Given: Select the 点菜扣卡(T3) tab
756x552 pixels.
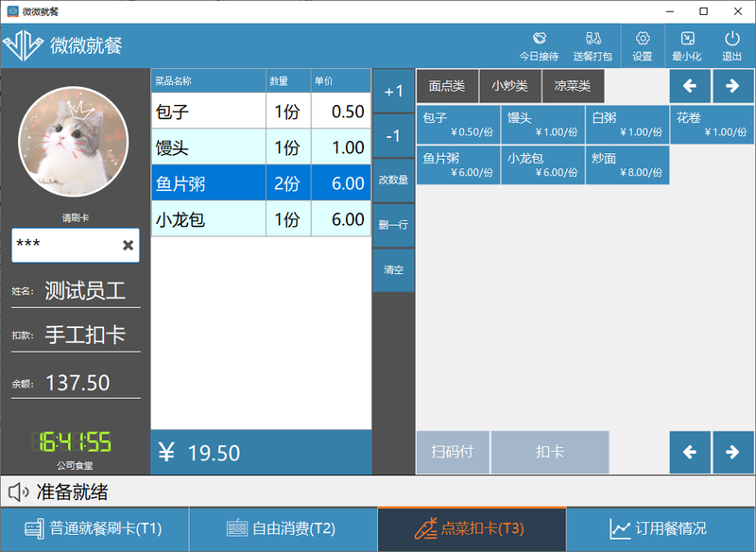Looking at the screenshot, I should coord(472,529).
